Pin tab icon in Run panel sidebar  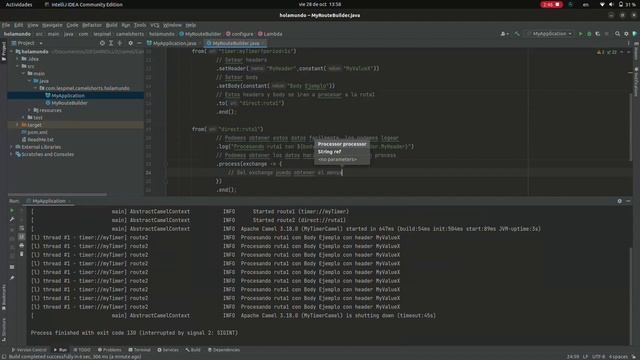point(12,278)
